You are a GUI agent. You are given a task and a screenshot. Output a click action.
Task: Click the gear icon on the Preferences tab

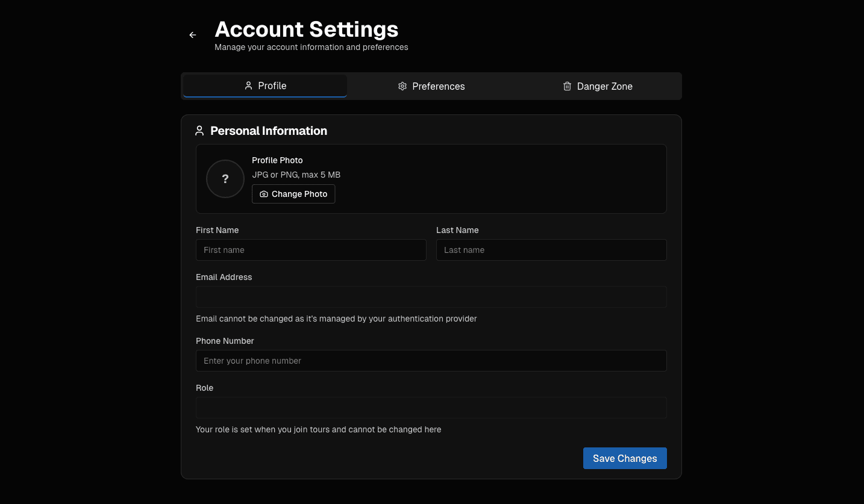(402, 86)
